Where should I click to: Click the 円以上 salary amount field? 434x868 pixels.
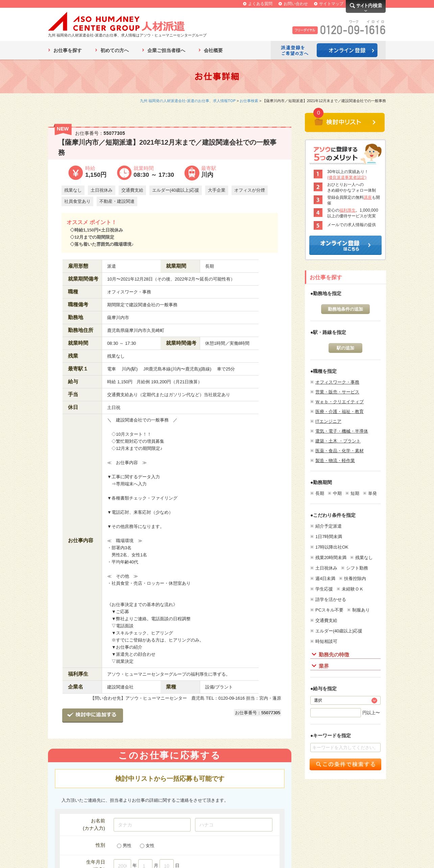tap(336, 713)
